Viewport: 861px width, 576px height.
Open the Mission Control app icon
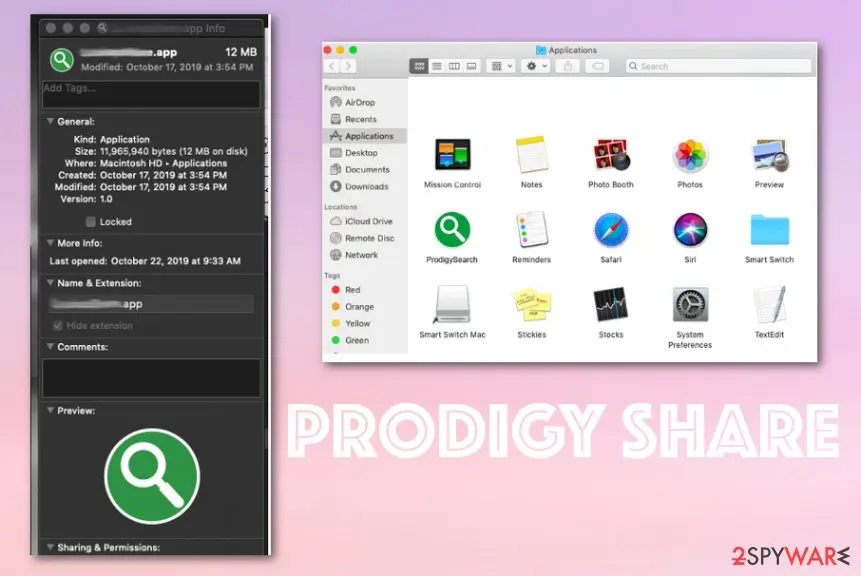[x=452, y=154]
